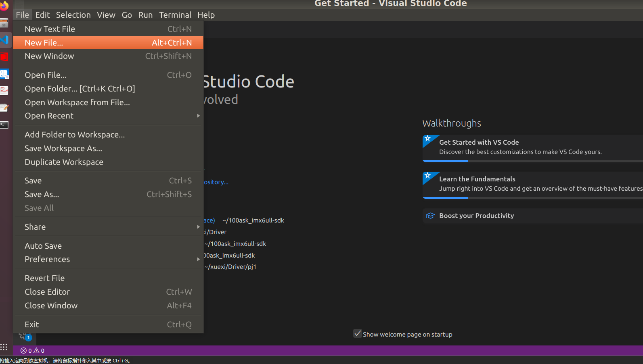
Task: Expand the Preferences submenu
Action: point(108,259)
